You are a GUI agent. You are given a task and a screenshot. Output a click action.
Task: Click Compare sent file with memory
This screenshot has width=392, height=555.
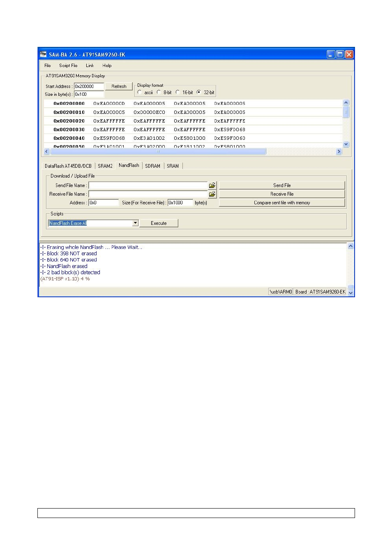282,203
